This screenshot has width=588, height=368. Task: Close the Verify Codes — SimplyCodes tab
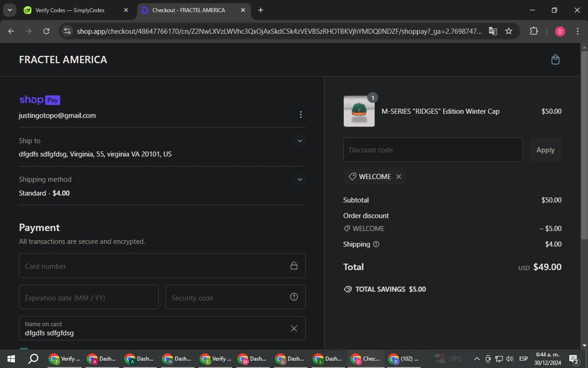126,10
